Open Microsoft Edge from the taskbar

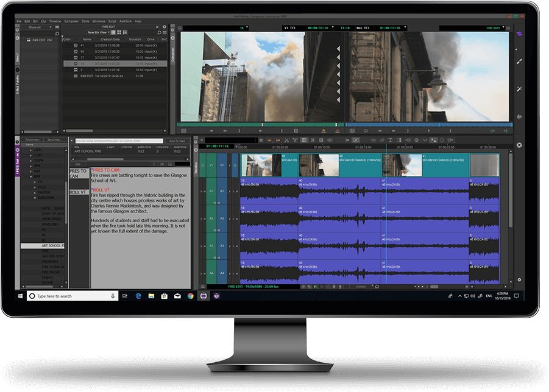138,296
